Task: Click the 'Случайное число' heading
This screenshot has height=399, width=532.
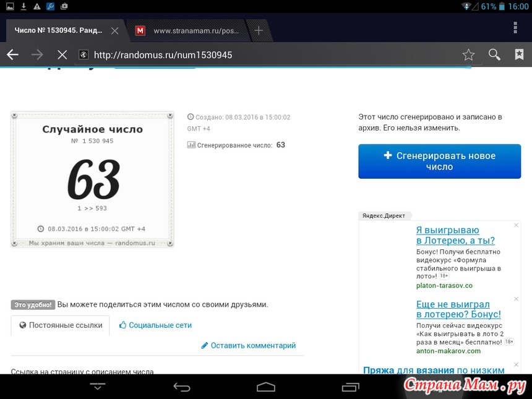Action: coord(93,129)
